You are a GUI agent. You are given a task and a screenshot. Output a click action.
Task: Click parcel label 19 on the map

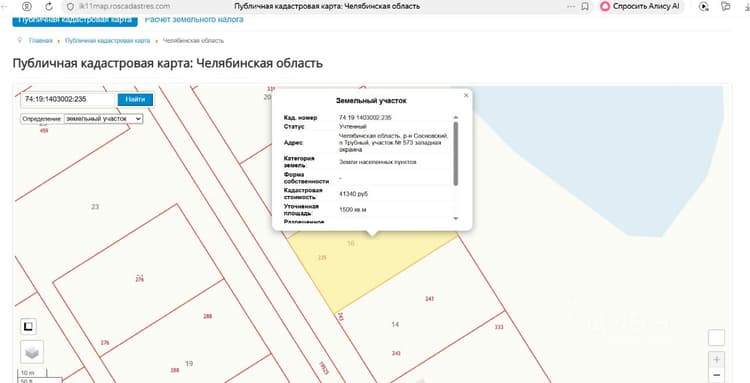[x=189, y=363]
